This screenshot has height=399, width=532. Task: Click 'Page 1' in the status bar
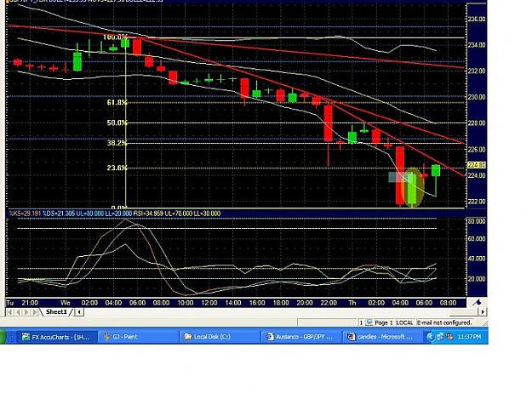pyautogui.click(x=384, y=322)
